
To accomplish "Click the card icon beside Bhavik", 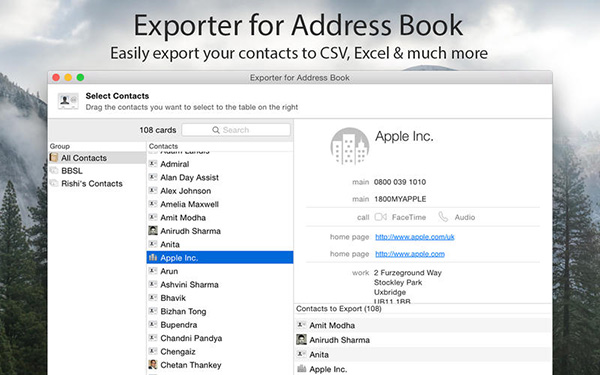I will [153, 297].
